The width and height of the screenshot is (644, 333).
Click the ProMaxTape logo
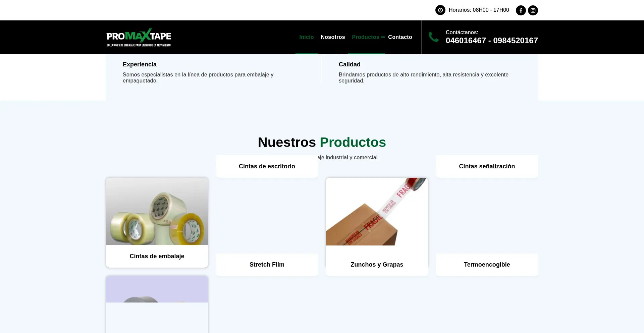(139, 37)
